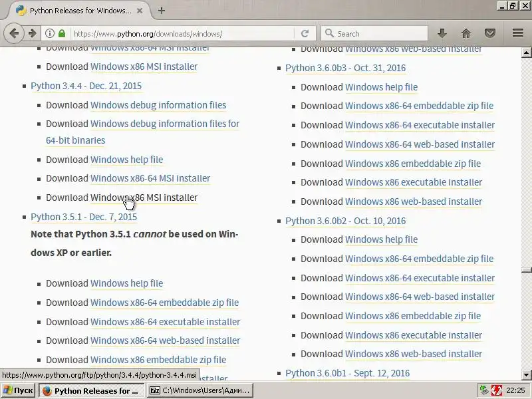
Task: Go to the Home page icon
Action: point(466,33)
